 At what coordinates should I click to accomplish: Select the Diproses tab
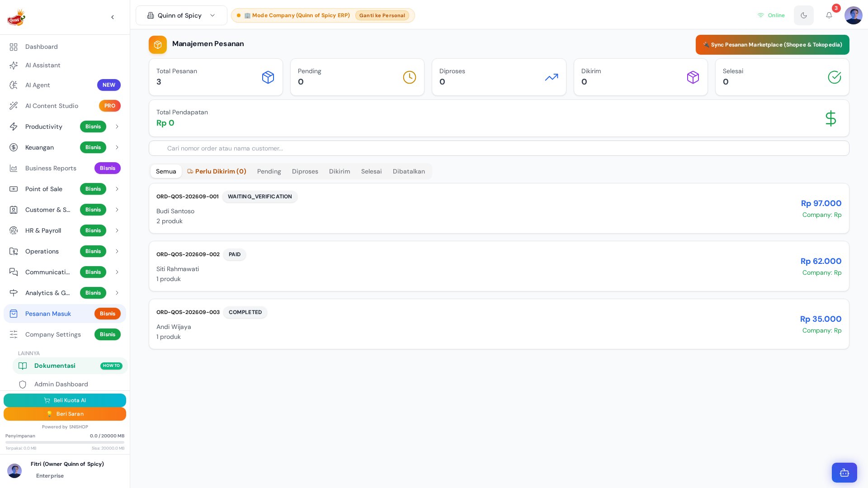click(x=305, y=171)
